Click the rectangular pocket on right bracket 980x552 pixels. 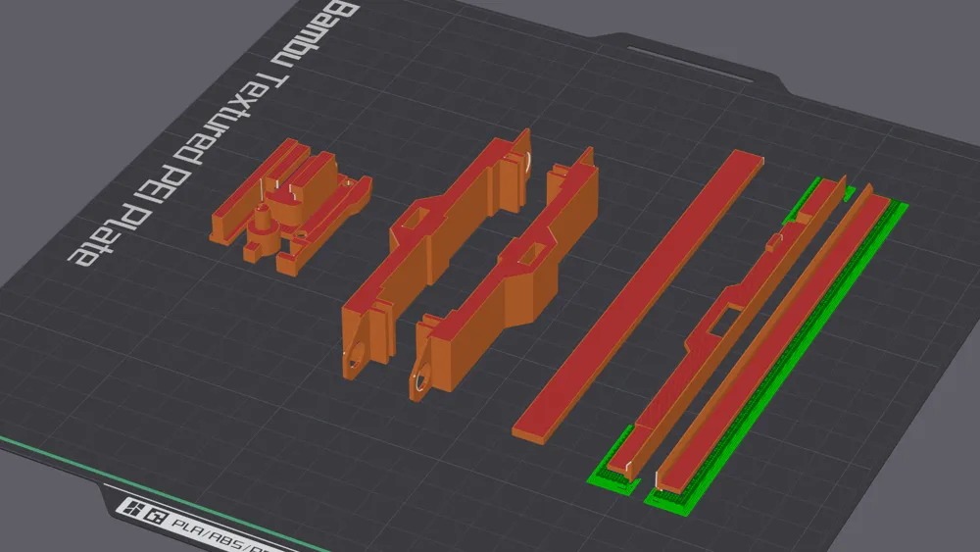pyautogui.click(x=530, y=255)
